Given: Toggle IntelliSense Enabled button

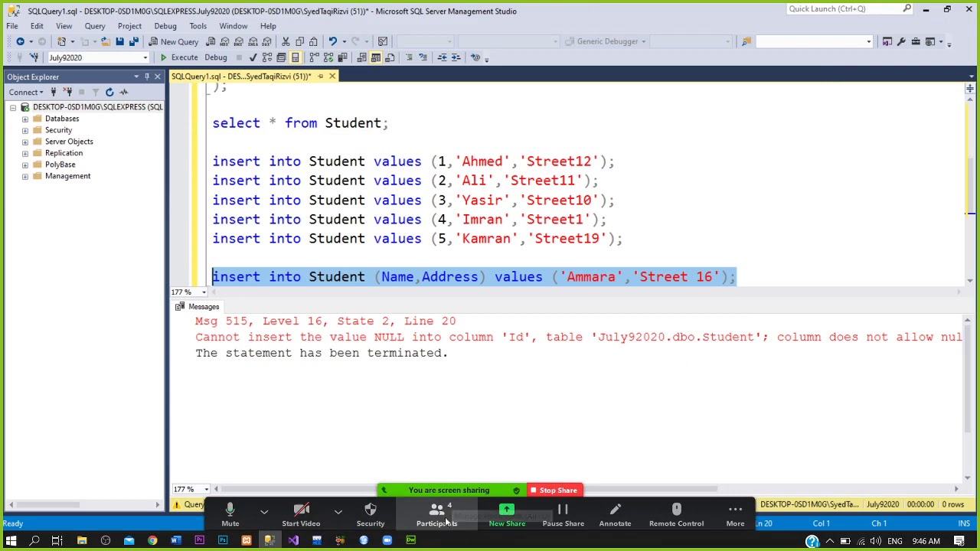Looking at the screenshot, I should tap(295, 57).
